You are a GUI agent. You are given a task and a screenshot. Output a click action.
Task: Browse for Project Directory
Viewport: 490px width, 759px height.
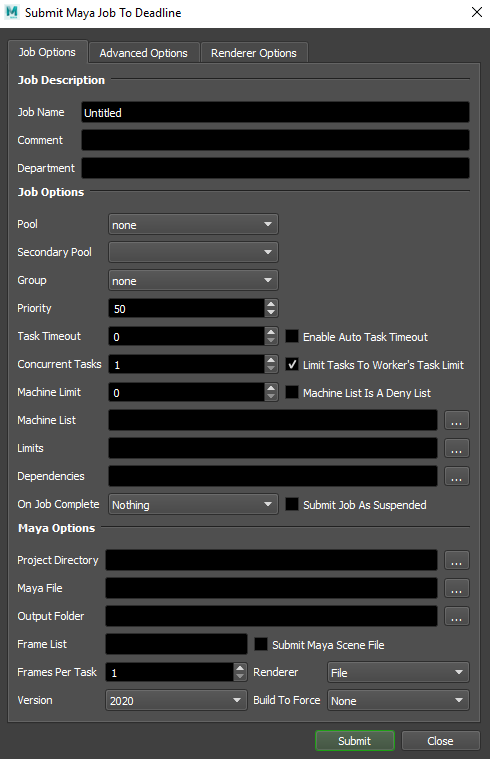coord(456,560)
